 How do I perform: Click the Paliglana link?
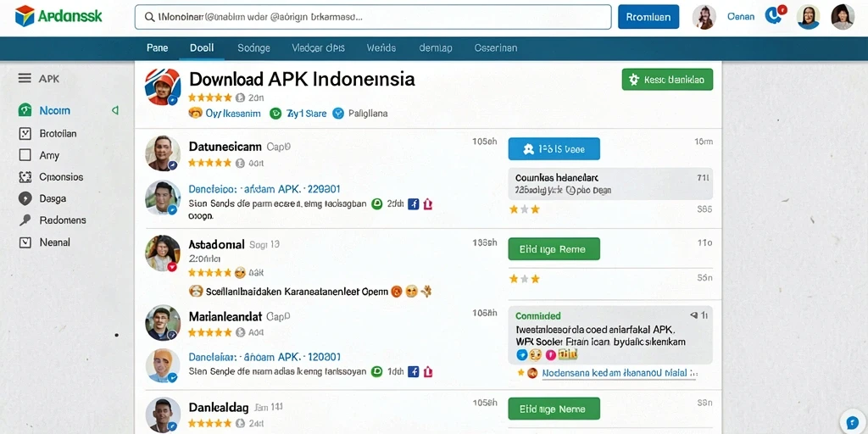click(x=368, y=114)
